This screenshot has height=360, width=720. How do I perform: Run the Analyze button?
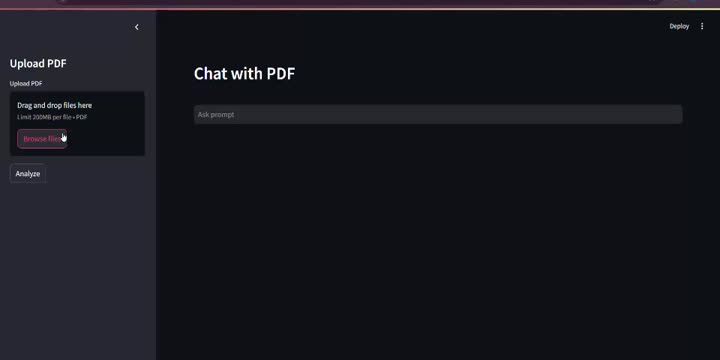tap(28, 174)
